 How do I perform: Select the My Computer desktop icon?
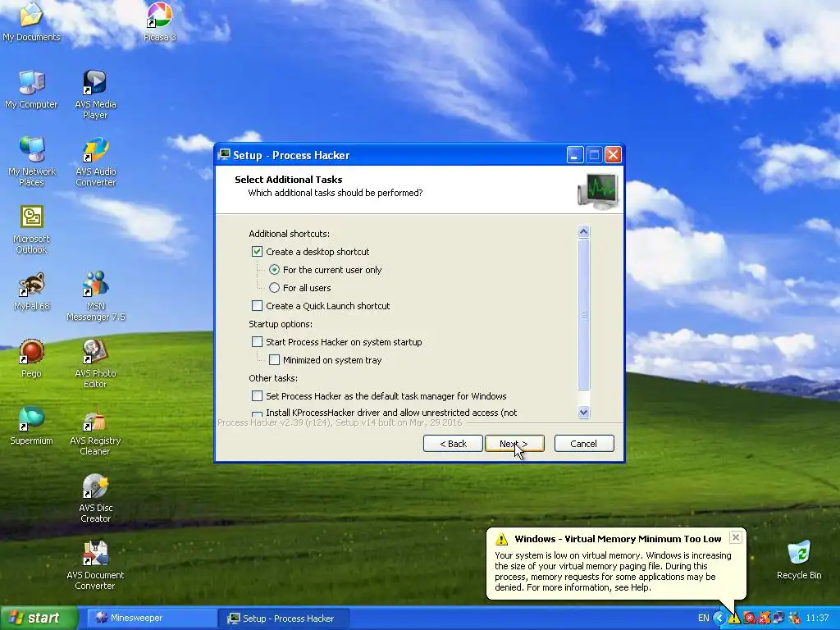click(x=31, y=89)
